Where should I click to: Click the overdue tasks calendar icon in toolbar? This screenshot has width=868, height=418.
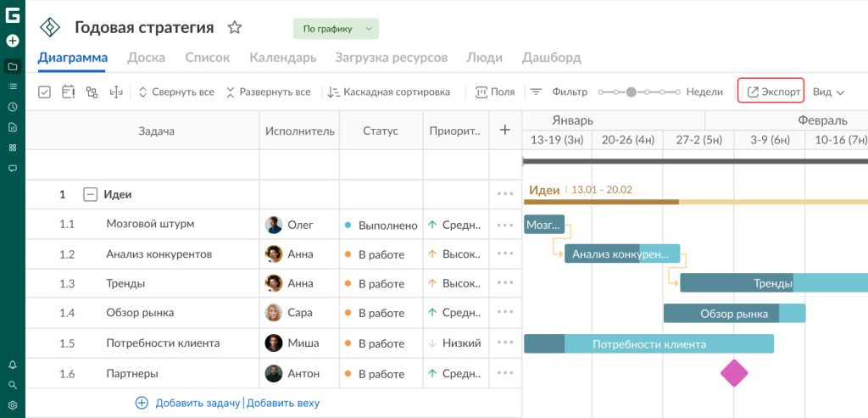69,92
